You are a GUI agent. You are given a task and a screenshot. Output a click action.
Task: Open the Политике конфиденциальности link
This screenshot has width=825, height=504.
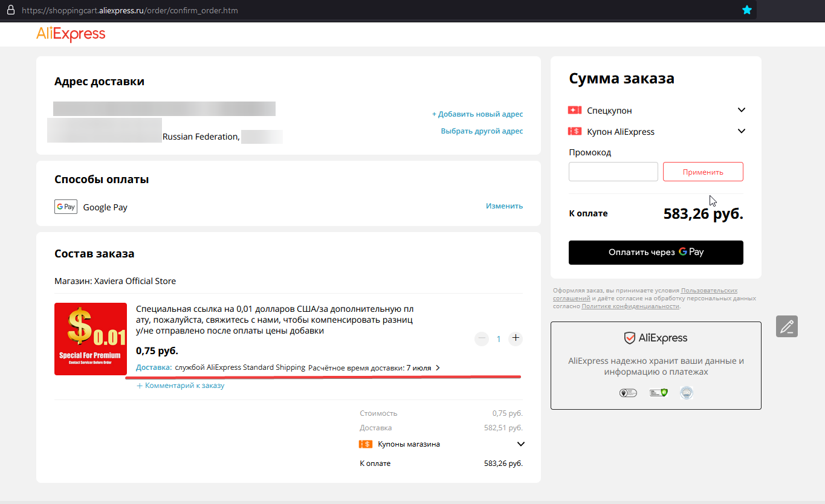coord(630,306)
